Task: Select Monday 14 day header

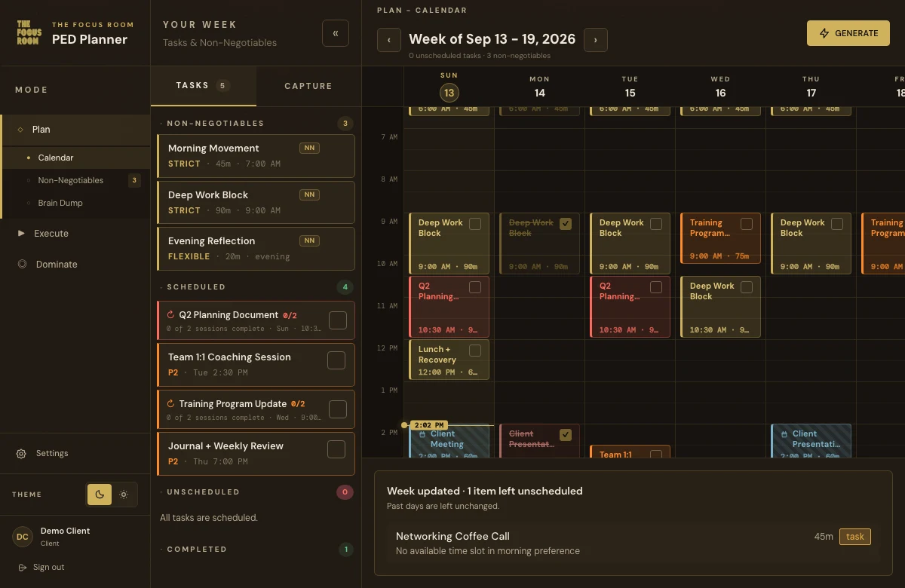Action: coord(540,87)
